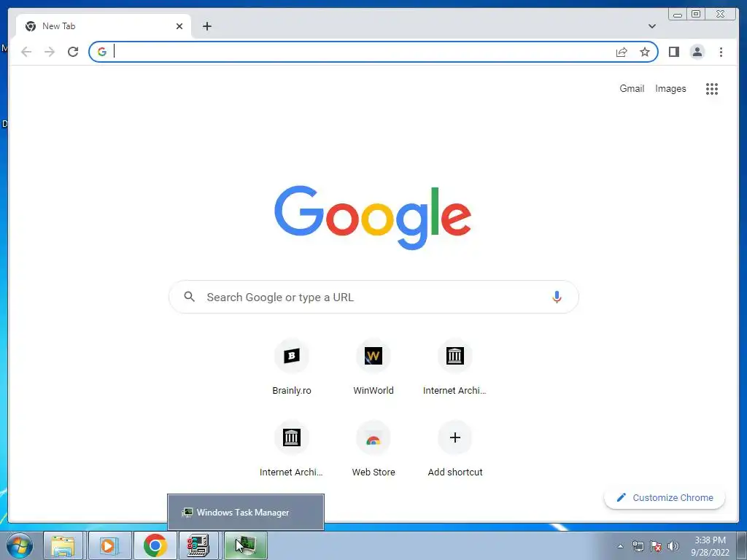
Task: Open the Chrome profile avatar
Action: click(x=697, y=52)
